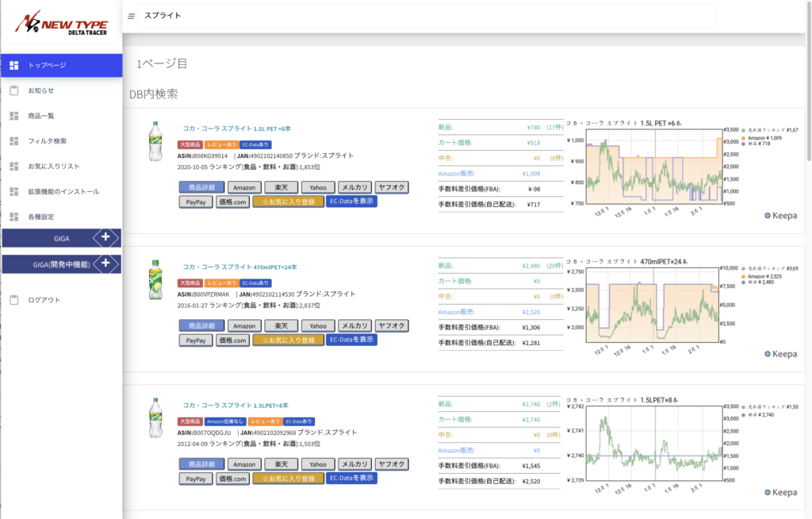Click Sprite 470mlPET×24本 product thumbnail
This screenshot has width=812, height=519.
click(x=155, y=280)
